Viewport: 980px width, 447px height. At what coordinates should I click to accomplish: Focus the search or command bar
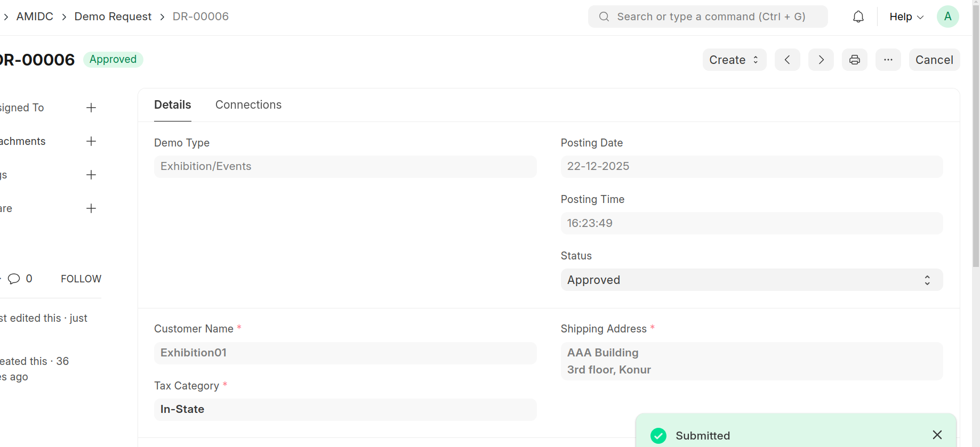pyautogui.click(x=708, y=17)
